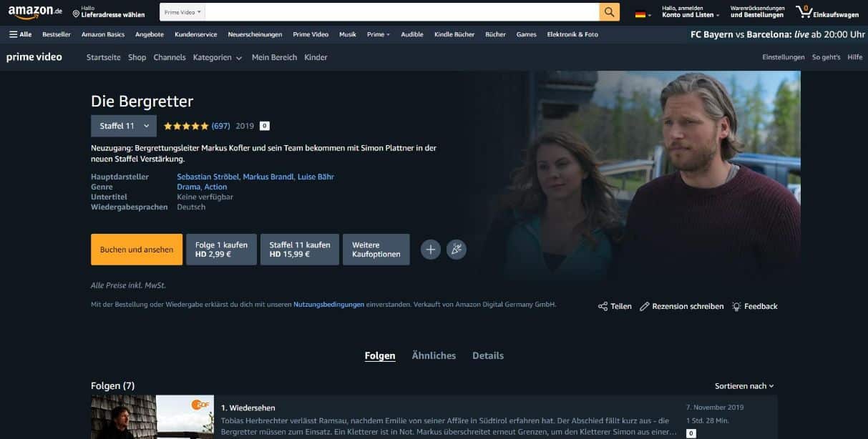The image size is (868, 439).
Task: Click the Amazon.de logo
Action: click(35, 12)
